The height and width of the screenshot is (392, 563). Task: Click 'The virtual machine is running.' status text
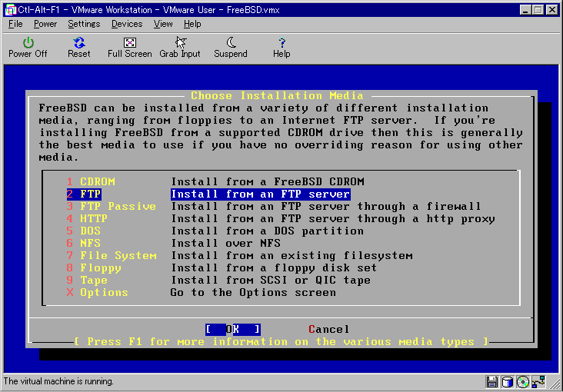58,381
